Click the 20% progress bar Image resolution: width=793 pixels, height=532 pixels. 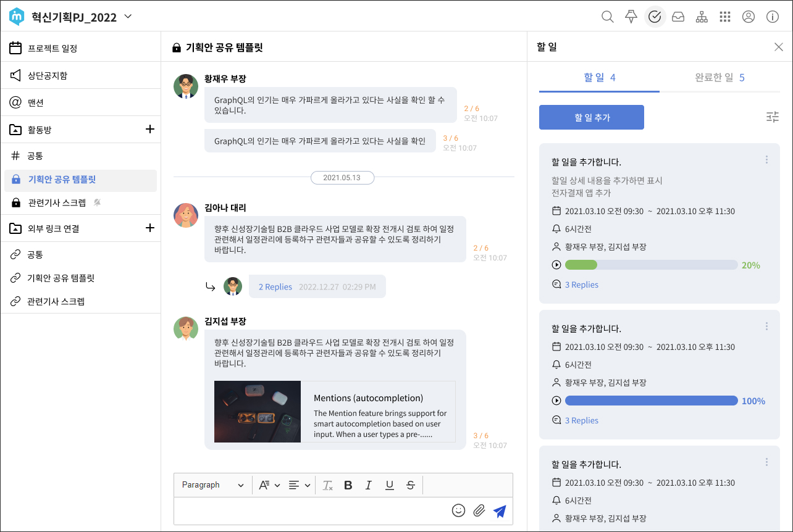pos(652,265)
